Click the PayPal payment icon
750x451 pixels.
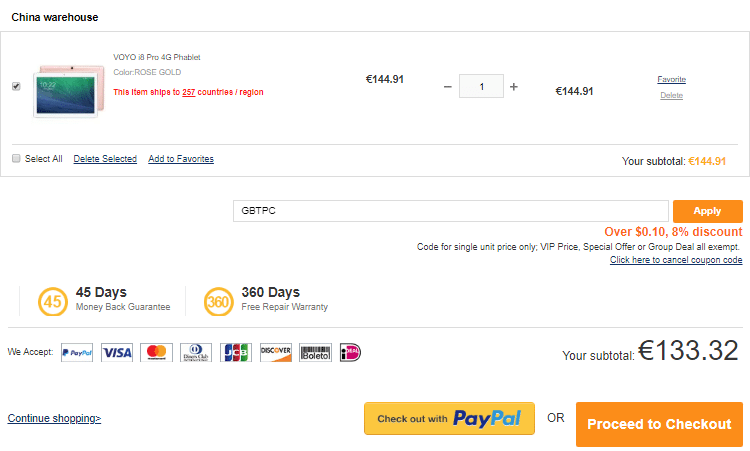77,352
